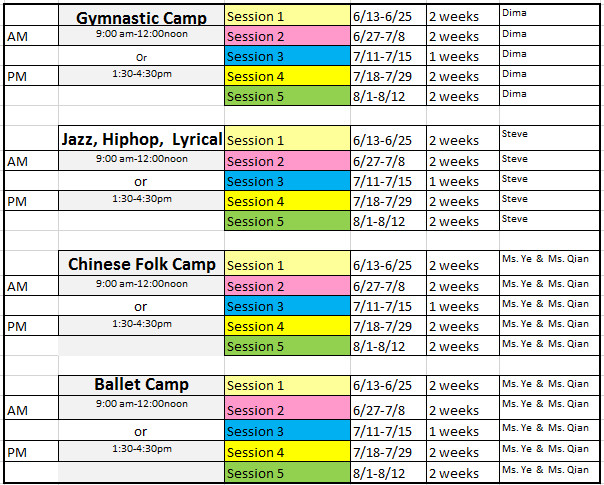The height and width of the screenshot is (485, 604).
Task: Click Steve instructor cell for Jazz Session 5
Action: [x=550, y=219]
